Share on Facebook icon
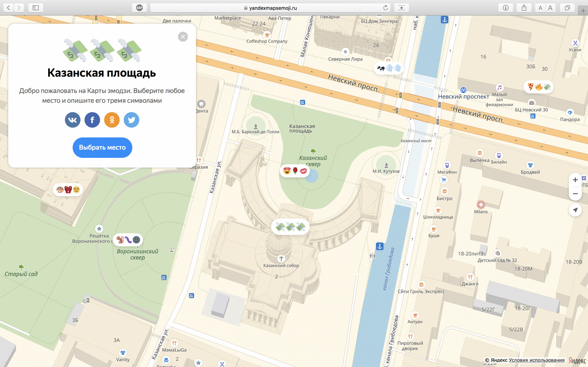This screenshot has width=588, height=367. (92, 120)
